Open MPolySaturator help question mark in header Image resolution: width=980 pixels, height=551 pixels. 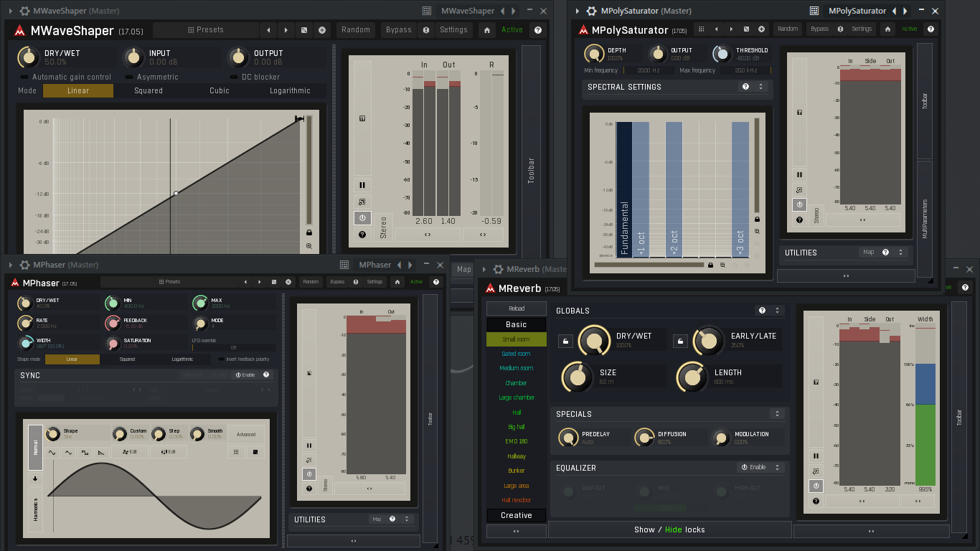[930, 29]
